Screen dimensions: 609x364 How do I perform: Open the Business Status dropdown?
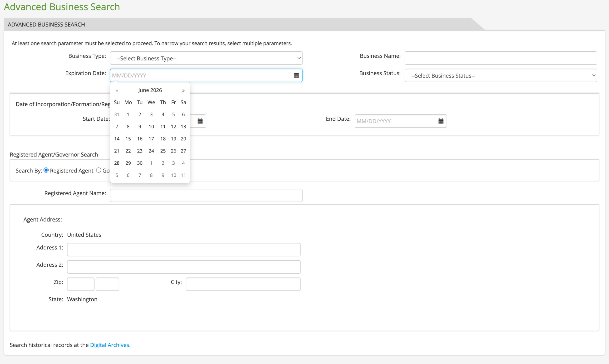(x=501, y=75)
